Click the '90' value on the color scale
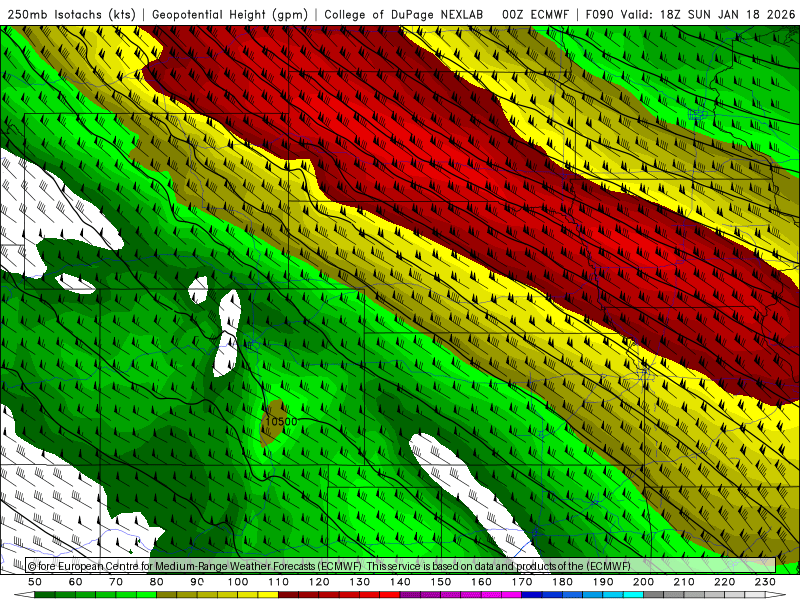800x600 pixels. (x=197, y=582)
